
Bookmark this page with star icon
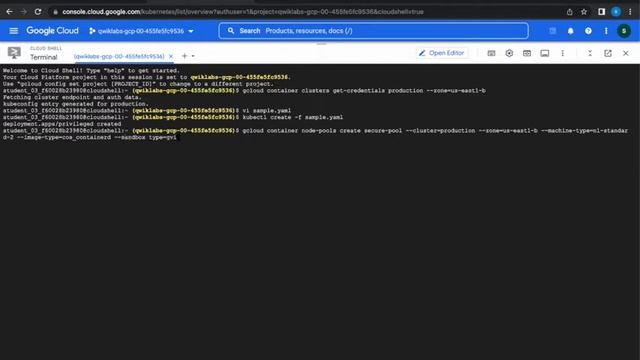coord(584,12)
